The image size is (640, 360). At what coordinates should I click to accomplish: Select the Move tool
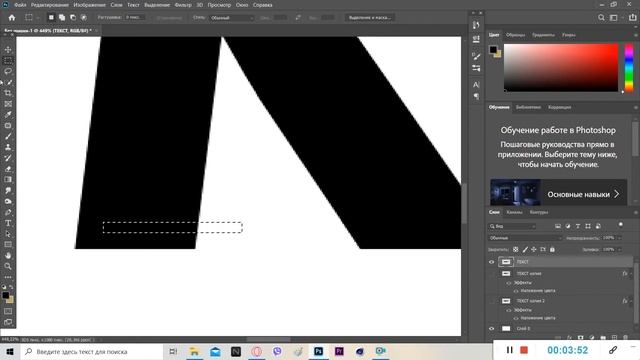point(8,49)
